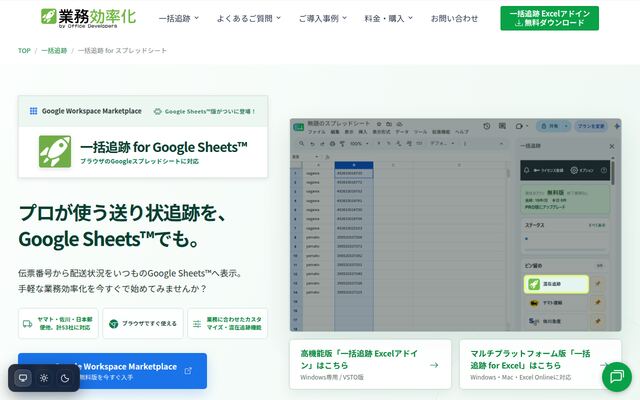This screenshot has width=640, height=400.
Task: Open the blue Google Workspace Marketplace button
Action: (x=112, y=371)
